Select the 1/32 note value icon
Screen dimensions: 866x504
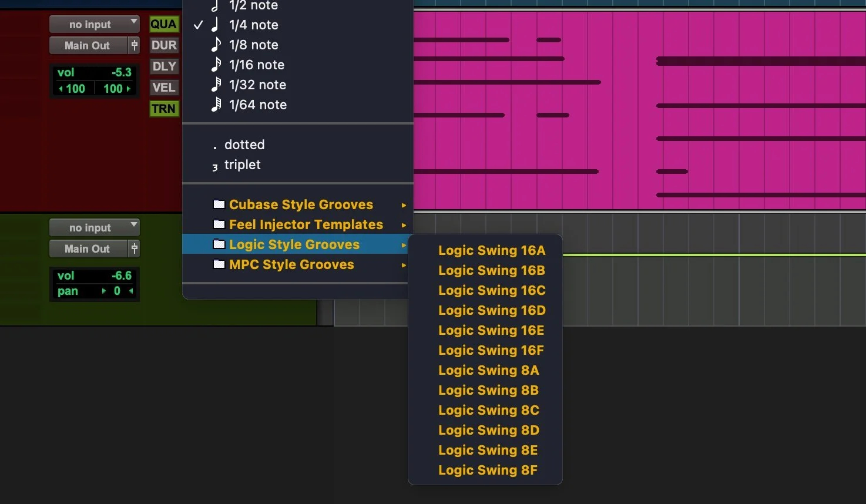point(217,85)
